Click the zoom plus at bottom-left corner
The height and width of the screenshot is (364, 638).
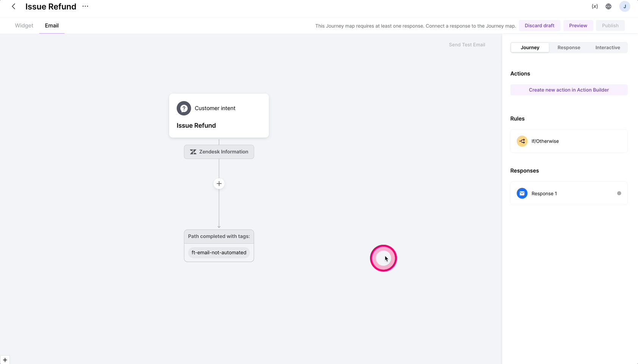point(5,360)
